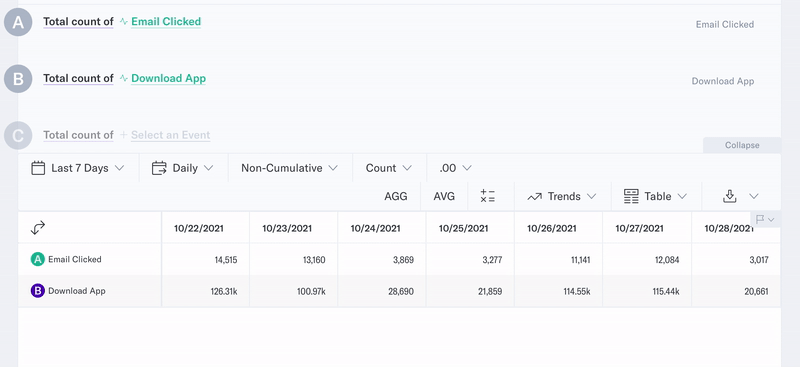Click the event pulse icon beside Download App

(x=123, y=78)
